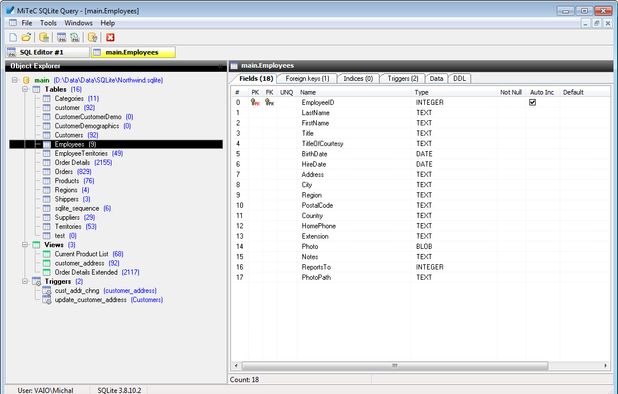
Task: Collapse the Tables tree node
Action: [25, 89]
